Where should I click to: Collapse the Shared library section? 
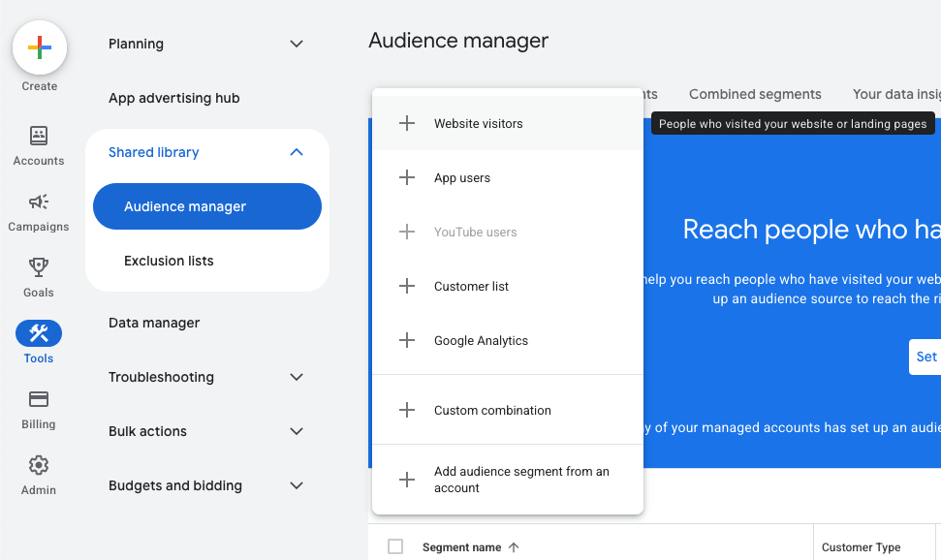[297, 152]
